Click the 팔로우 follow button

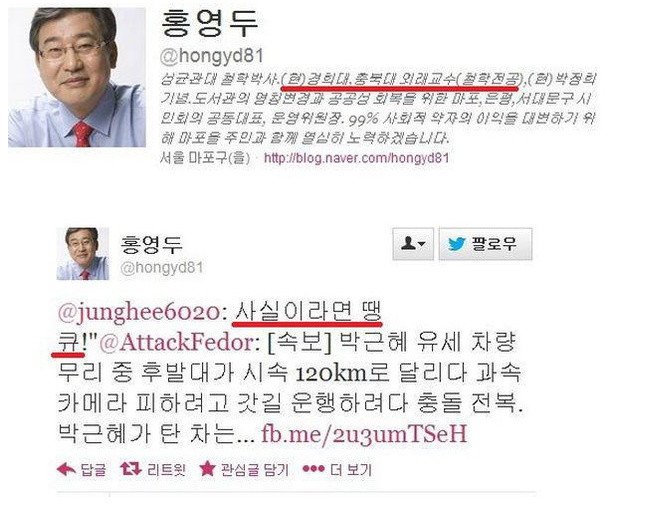pyautogui.click(x=485, y=244)
